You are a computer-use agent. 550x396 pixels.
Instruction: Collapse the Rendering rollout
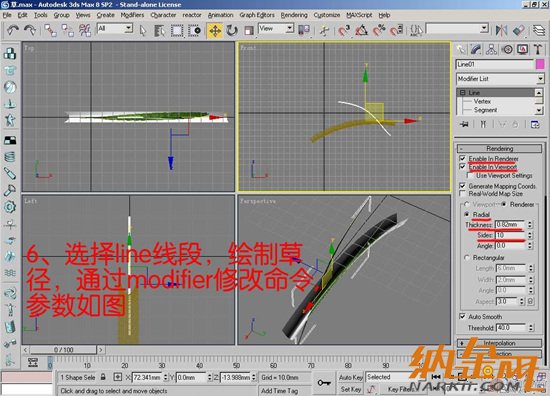tap(499, 148)
